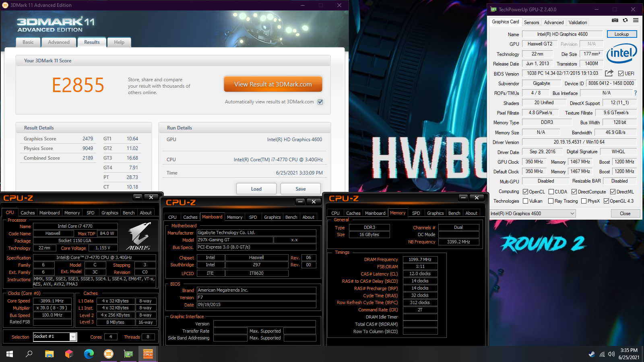Viewport: 644px width, 362px height.
Task: Switch to the Validation tab in GPU-Z
Action: point(578,23)
